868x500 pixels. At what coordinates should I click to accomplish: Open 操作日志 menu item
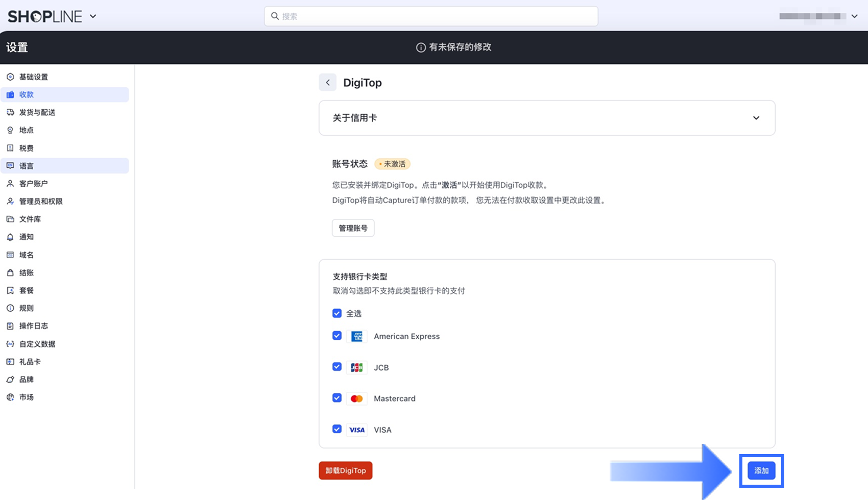pos(65,326)
